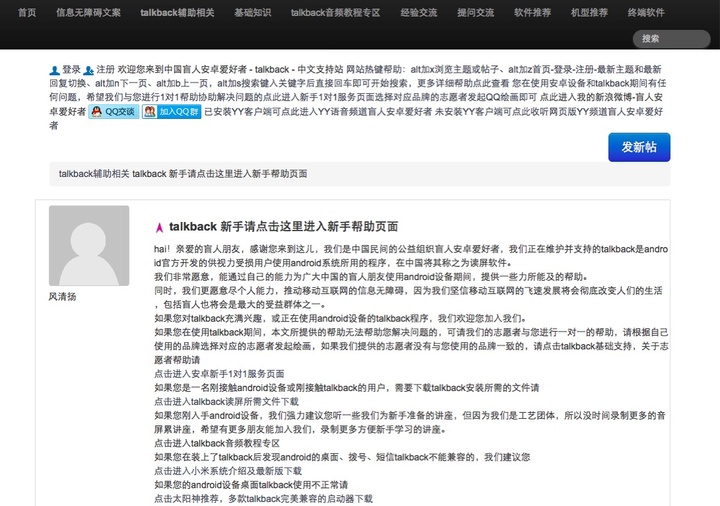Click the 注册 link

pos(106,69)
